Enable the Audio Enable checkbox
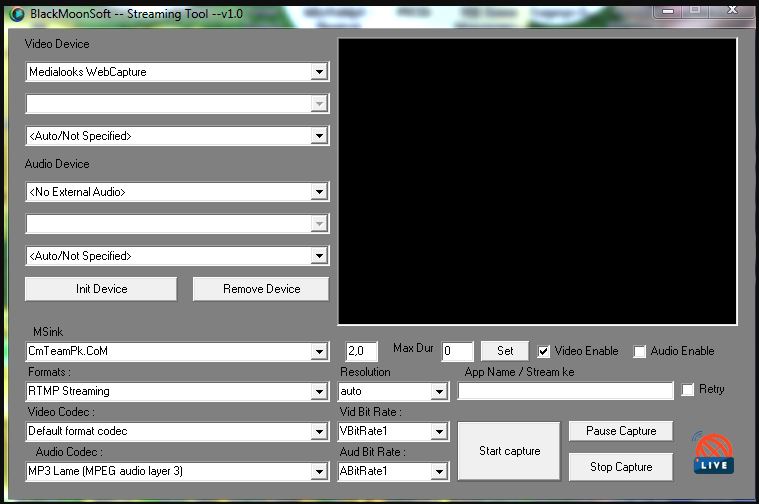Viewport: 759px width, 504px height. click(x=639, y=351)
